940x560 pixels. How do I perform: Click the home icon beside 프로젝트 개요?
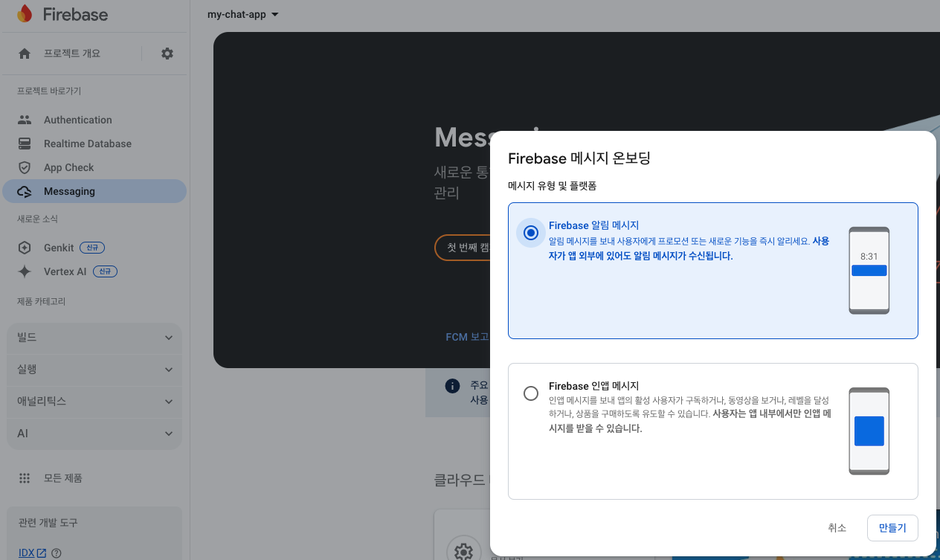[25, 54]
